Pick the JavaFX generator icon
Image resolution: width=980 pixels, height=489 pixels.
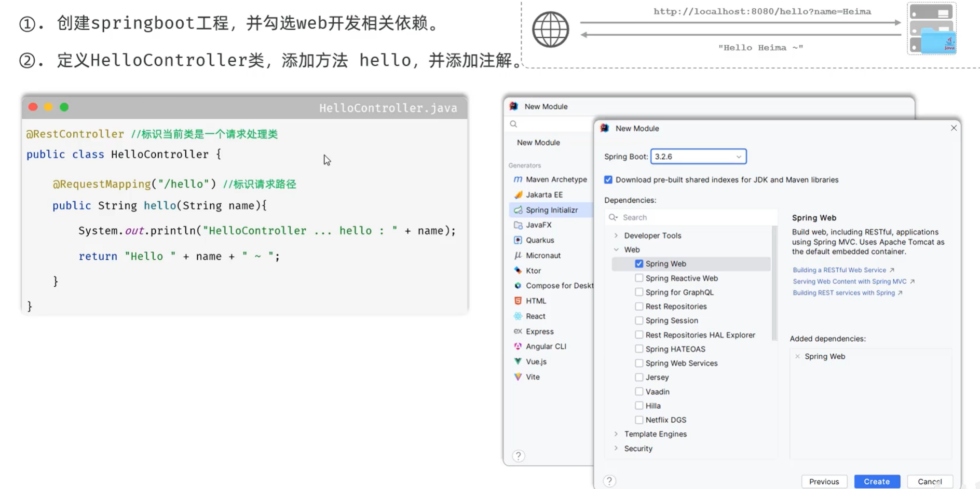[x=518, y=225]
